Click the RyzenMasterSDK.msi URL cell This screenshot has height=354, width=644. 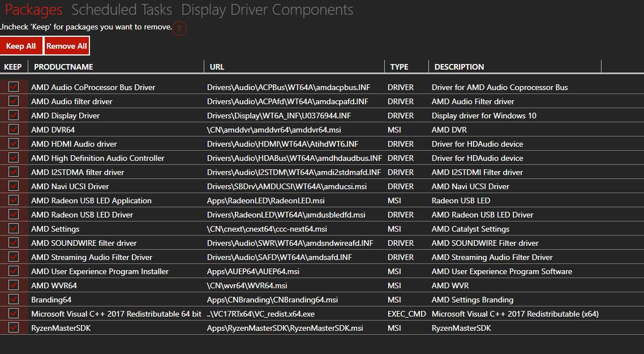click(285, 328)
